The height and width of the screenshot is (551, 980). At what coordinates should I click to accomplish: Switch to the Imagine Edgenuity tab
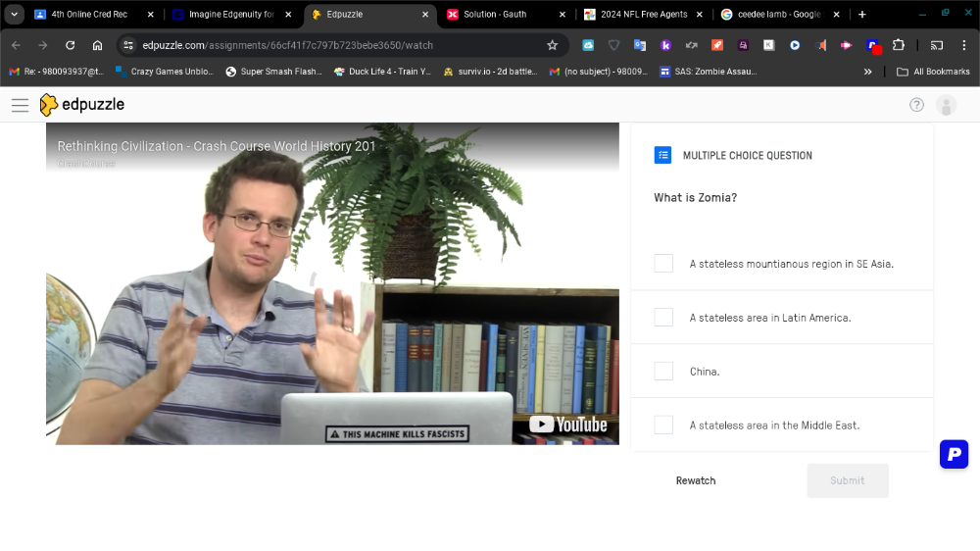pos(232,15)
